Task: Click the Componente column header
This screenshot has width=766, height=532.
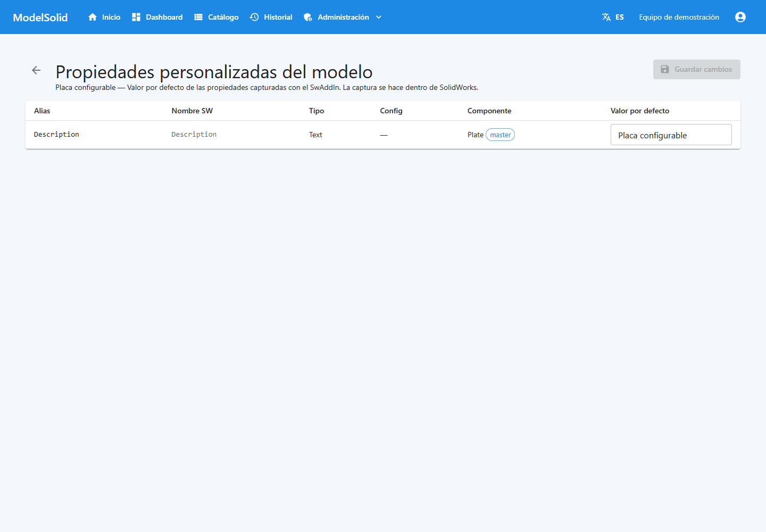Action: pos(489,111)
